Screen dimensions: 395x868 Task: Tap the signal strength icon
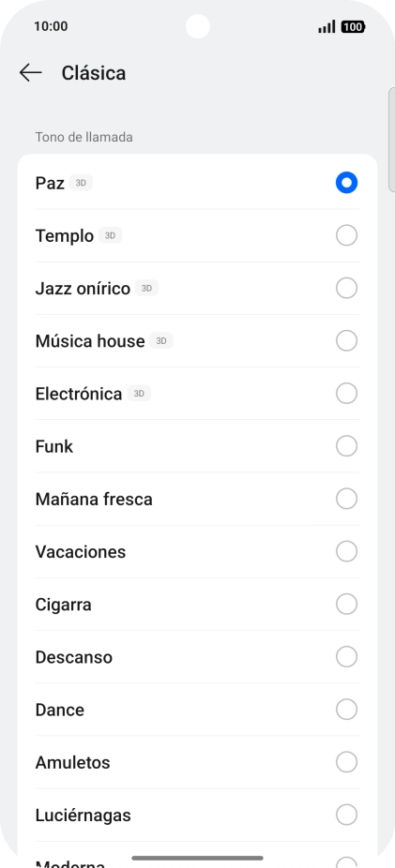pos(327,26)
